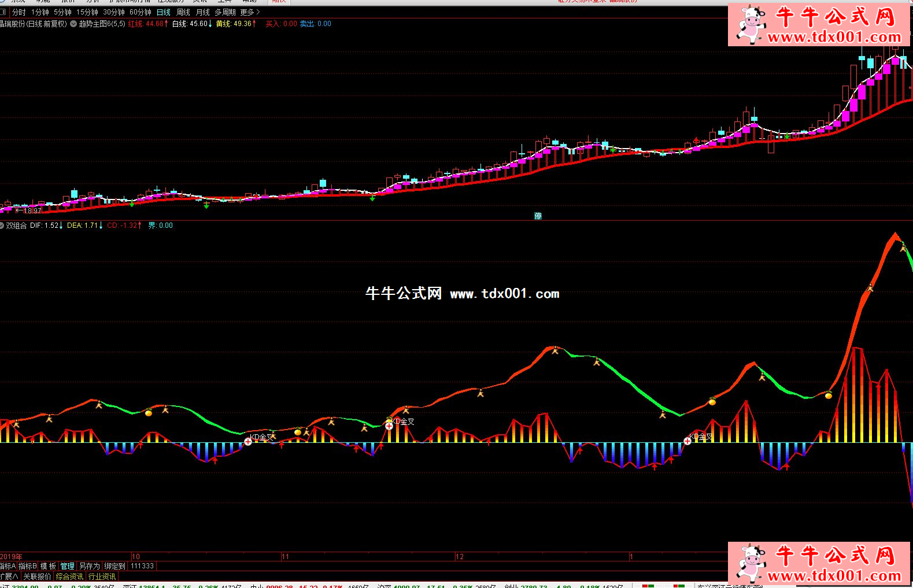Click the 停 suspension marker icon on chart

click(538, 216)
